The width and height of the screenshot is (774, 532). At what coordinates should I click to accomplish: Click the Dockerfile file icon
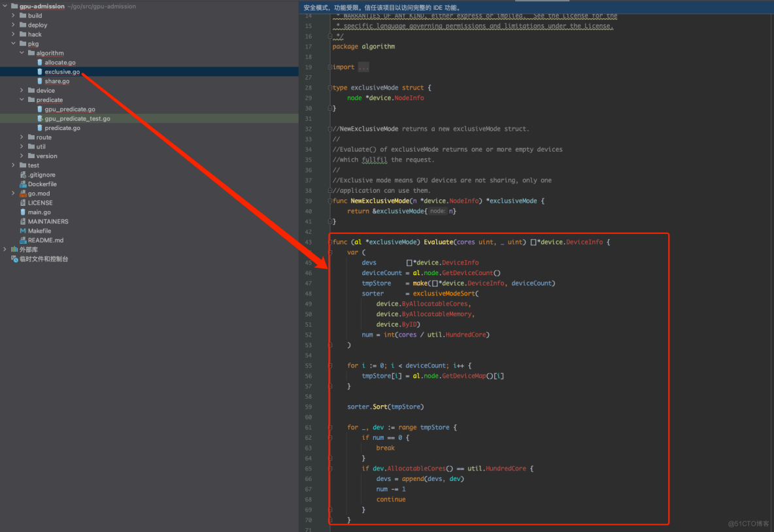pos(23,184)
